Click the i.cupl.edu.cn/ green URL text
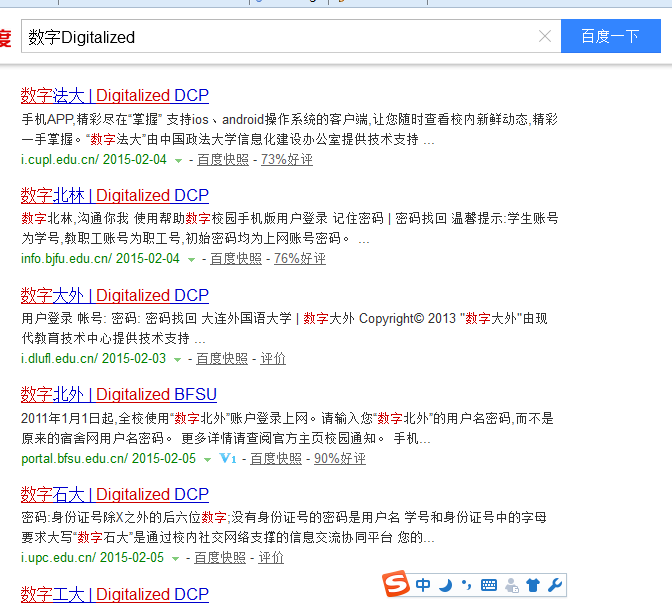 60,160
